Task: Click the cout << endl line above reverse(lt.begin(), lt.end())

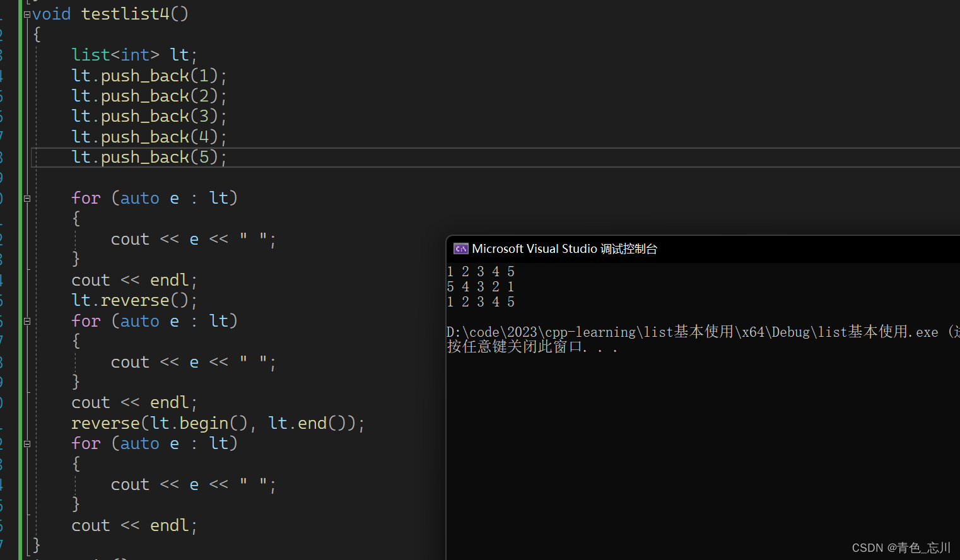Action: coord(134,402)
